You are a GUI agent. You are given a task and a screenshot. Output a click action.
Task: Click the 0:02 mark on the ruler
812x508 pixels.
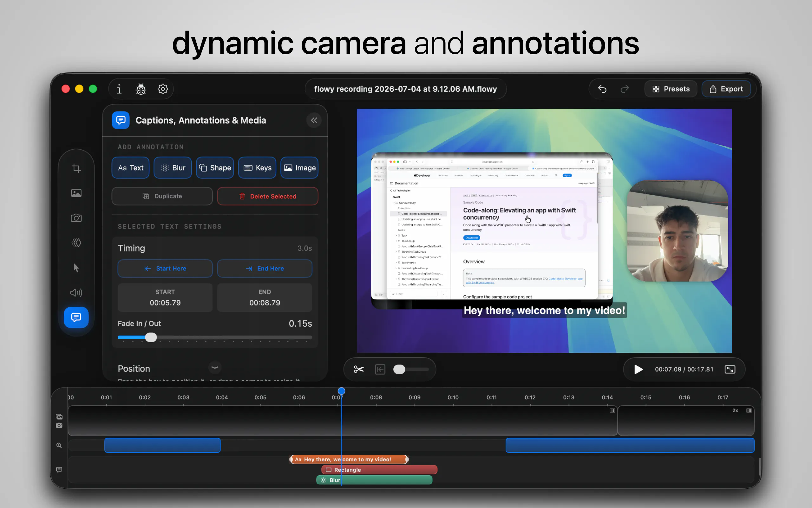point(145,398)
